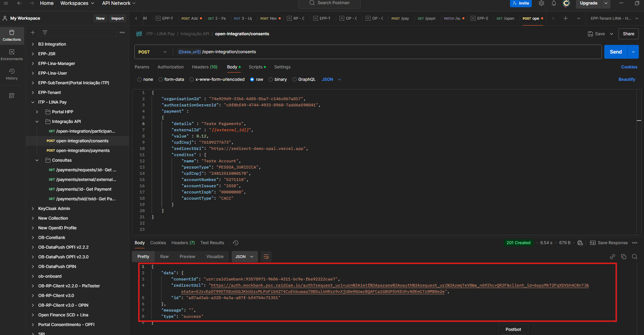Click the Invite button
The width and height of the screenshot is (644, 335).
pyautogui.click(x=521, y=3)
